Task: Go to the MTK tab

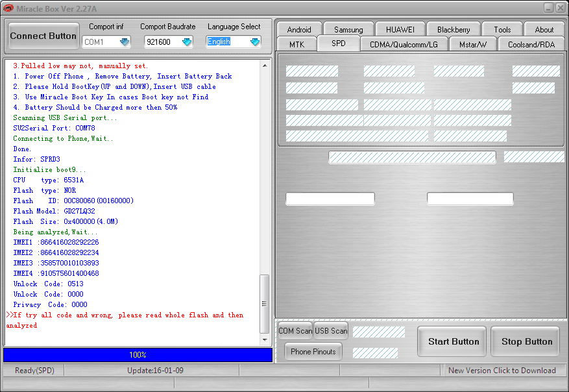Action: (x=297, y=44)
